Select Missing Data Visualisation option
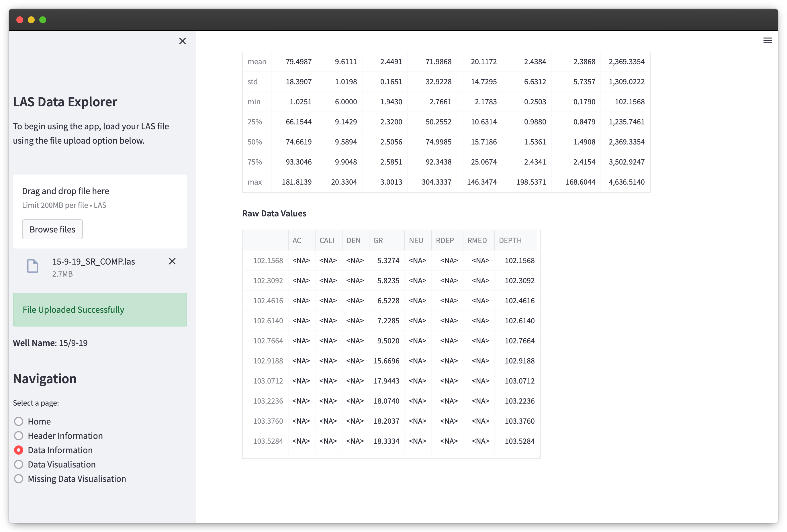The image size is (787, 532). tap(19, 478)
